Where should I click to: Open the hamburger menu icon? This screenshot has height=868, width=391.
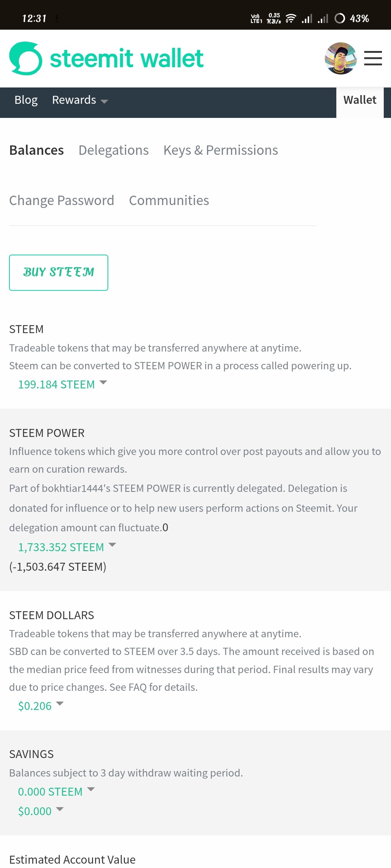click(x=373, y=58)
